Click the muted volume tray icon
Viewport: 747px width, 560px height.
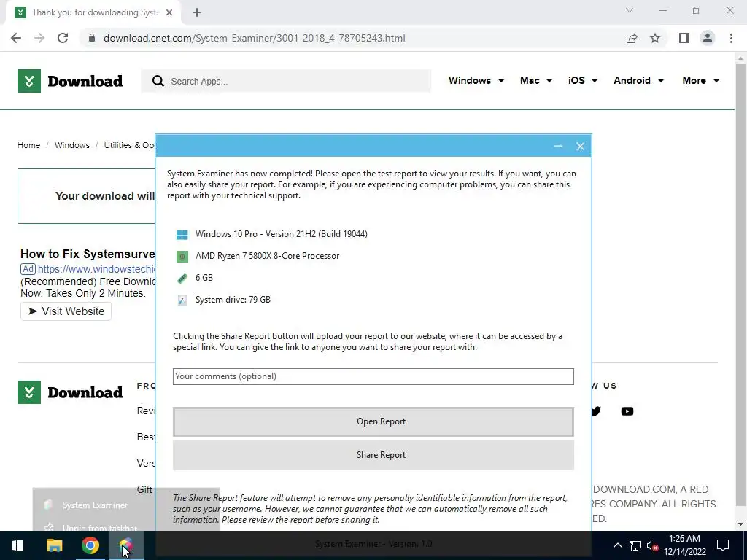tap(652, 545)
